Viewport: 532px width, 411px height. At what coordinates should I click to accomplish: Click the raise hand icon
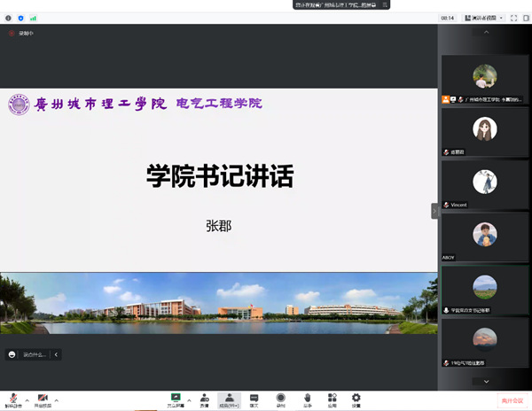[308, 400]
